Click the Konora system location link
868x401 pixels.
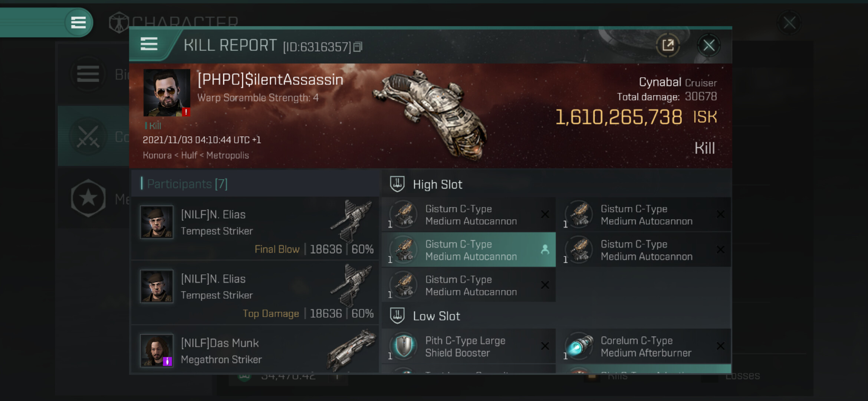(157, 155)
